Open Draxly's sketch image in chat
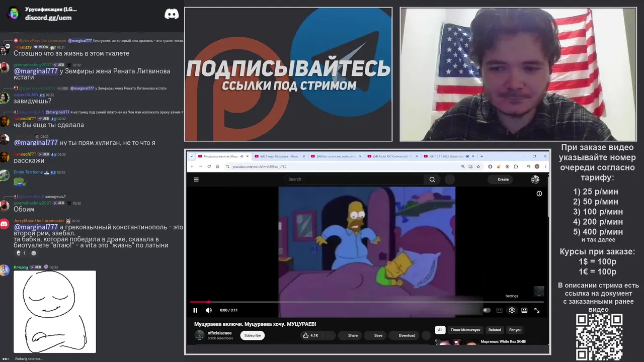This screenshot has height=362, width=644. point(54,312)
